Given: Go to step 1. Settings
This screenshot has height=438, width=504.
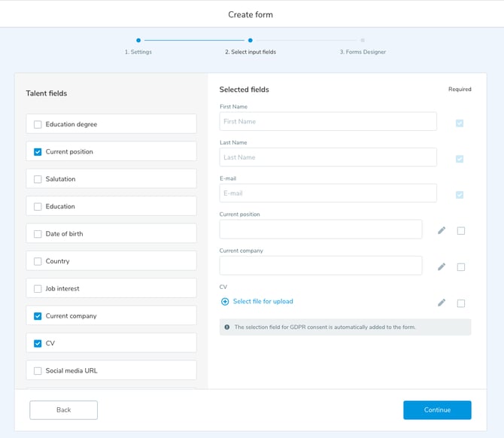Looking at the screenshot, I should (x=138, y=41).
